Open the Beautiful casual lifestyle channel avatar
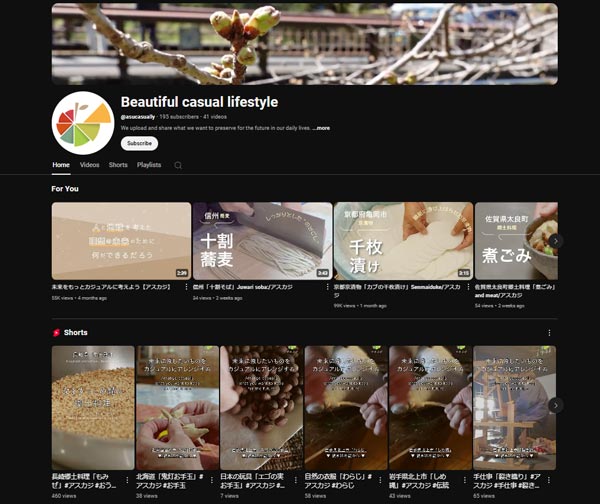The width and height of the screenshot is (600, 504). [x=82, y=122]
